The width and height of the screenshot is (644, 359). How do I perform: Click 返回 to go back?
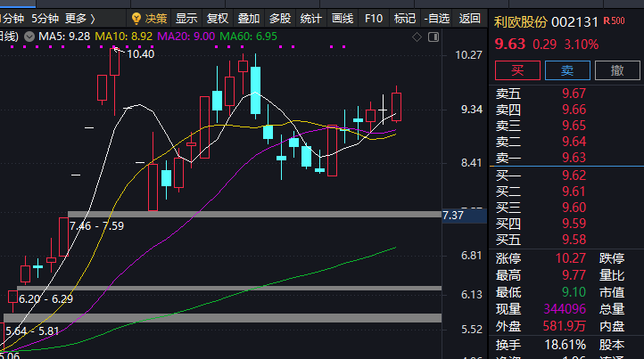coord(469,19)
